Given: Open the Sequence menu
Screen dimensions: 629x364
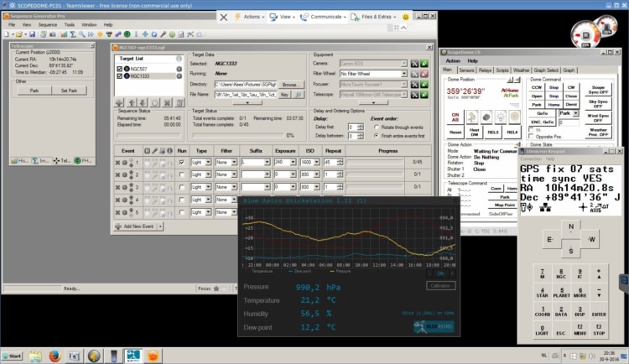Looking at the screenshot, I should 48,25.
